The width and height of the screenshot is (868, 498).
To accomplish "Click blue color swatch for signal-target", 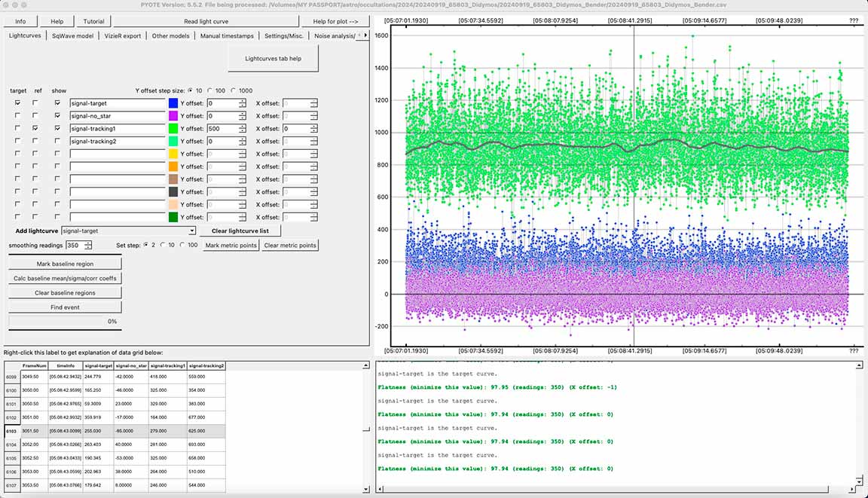I will (173, 103).
